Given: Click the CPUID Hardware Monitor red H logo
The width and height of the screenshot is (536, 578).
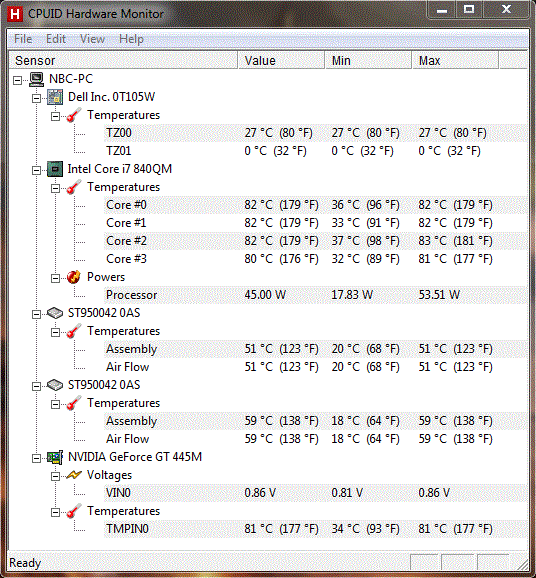Looking at the screenshot, I should [x=15, y=14].
